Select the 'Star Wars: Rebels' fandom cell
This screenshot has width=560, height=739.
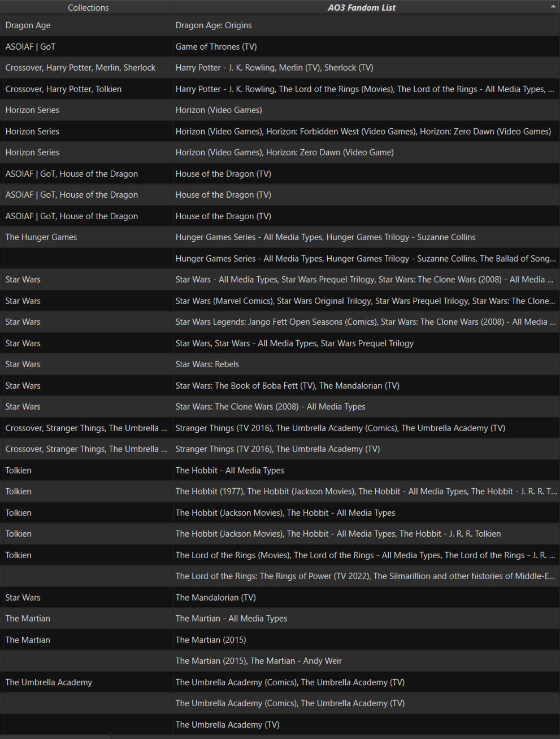[x=366, y=364]
